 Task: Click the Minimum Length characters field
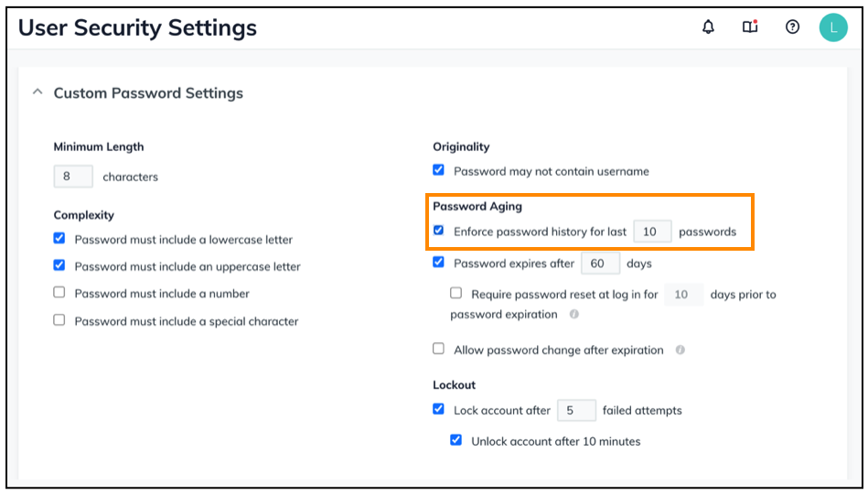click(73, 177)
